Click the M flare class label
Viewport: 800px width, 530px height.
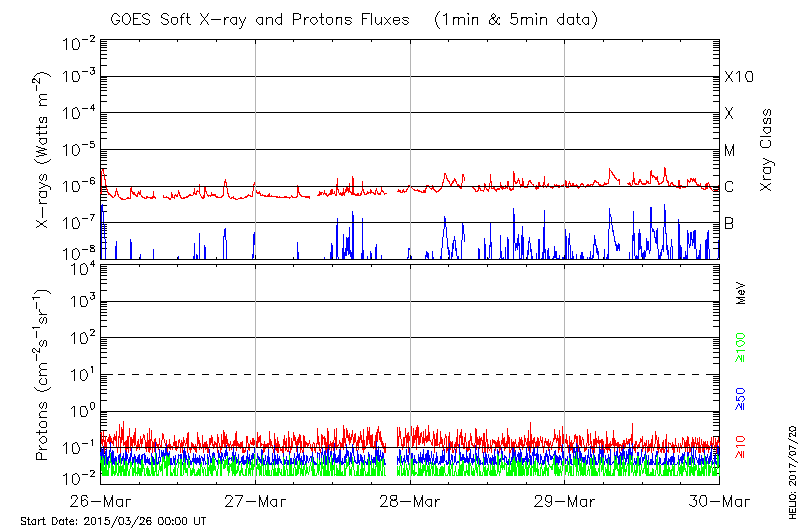(730, 151)
